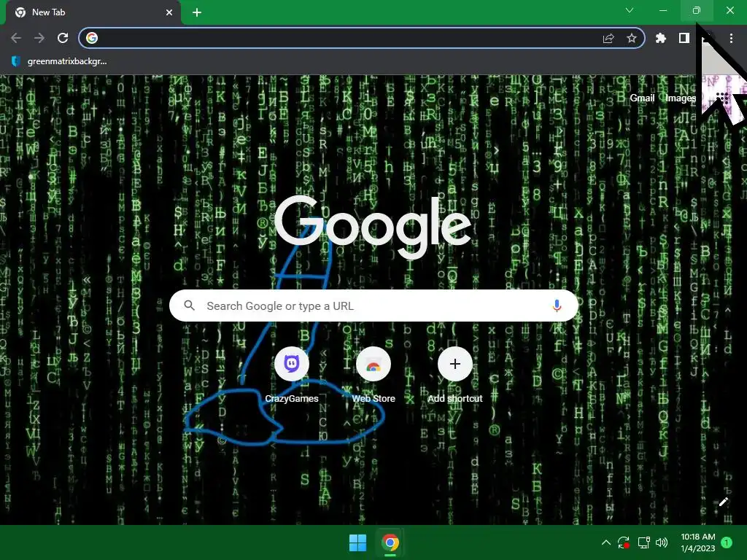Close the New Tab tab
Image resolution: width=747 pixels, height=560 pixels.
coord(169,12)
